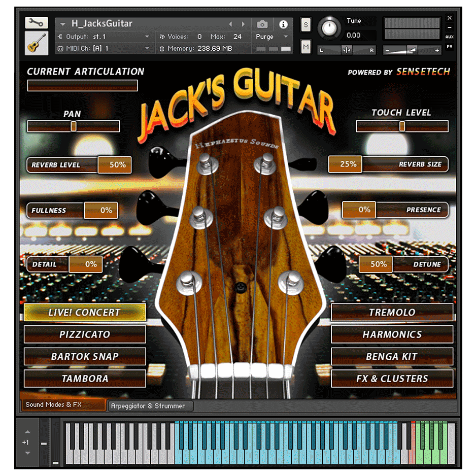This screenshot has height=476, width=476.
Task: Click the PAN slider handle
Action: coord(74,126)
